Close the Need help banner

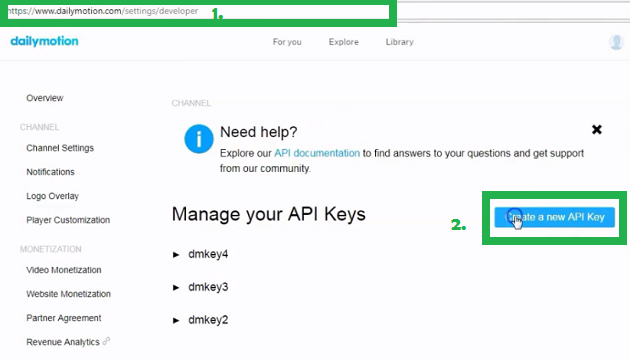(x=597, y=129)
